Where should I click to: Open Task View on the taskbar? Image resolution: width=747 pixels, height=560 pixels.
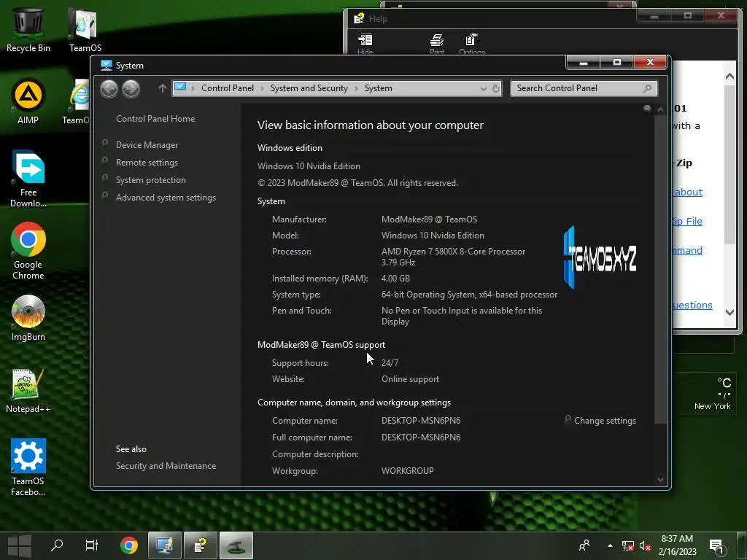click(x=91, y=545)
